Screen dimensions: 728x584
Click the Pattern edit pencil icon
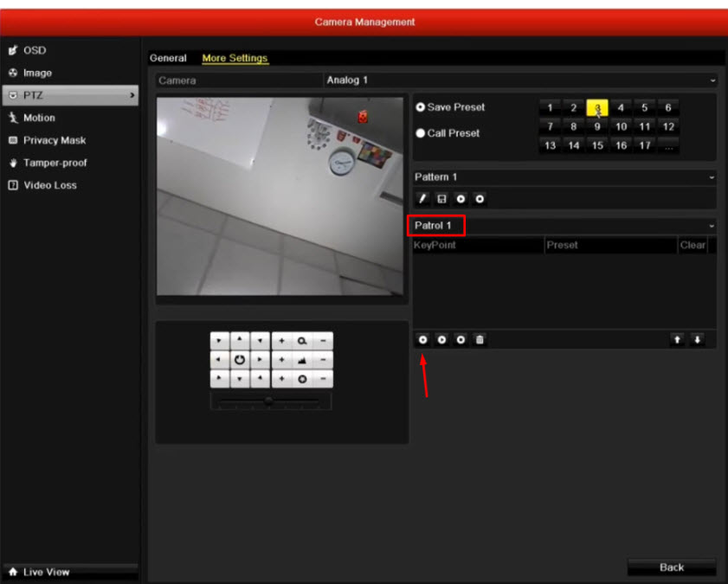pos(422,199)
